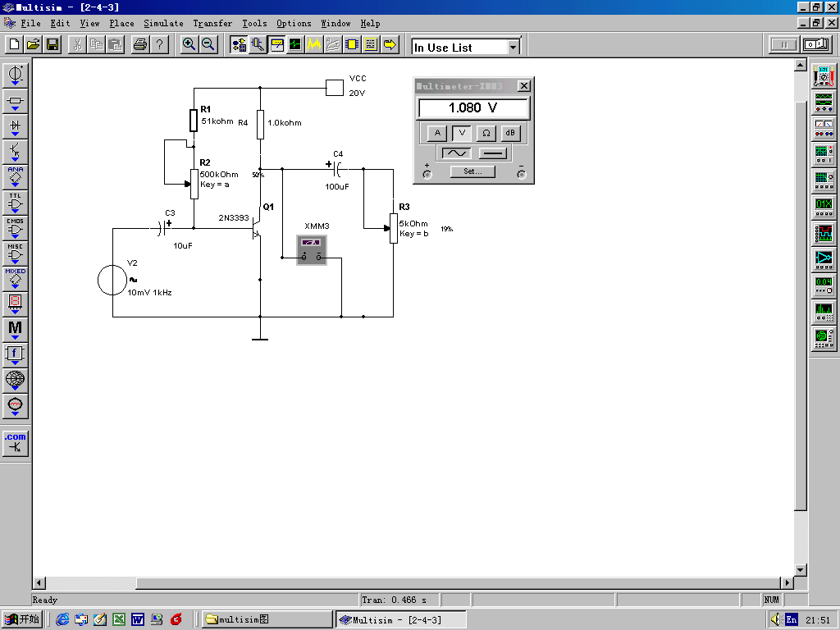Image resolution: width=840 pixels, height=630 pixels.
Task: Flip the simulation run/stop switch
Action: (816, 44)
